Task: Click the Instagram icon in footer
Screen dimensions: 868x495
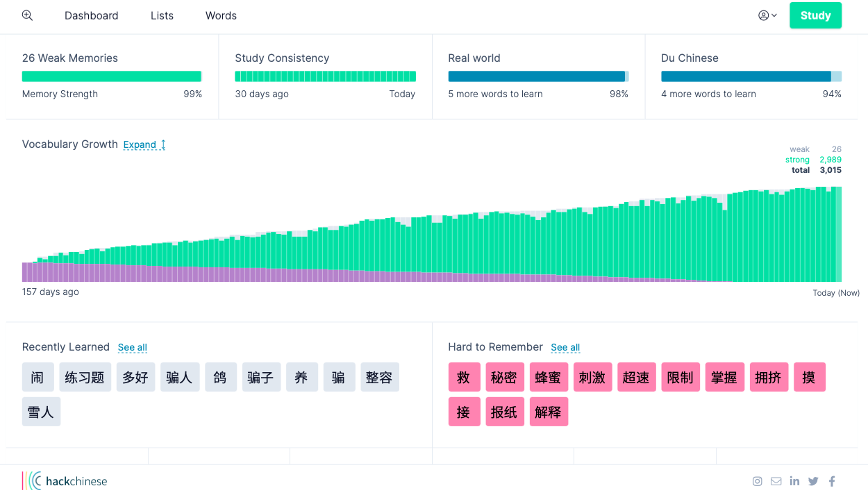Action: tap(757, 481)
